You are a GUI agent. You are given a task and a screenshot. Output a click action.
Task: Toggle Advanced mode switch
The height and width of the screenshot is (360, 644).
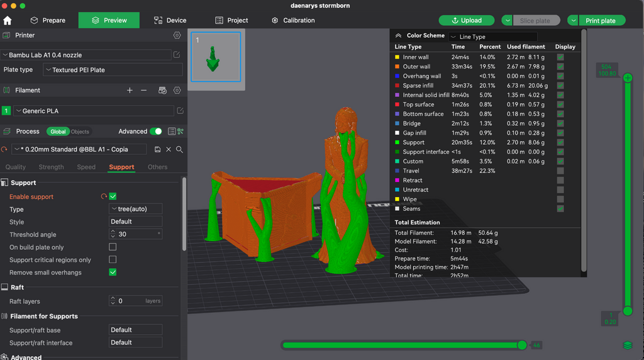[x=156, y=132]
